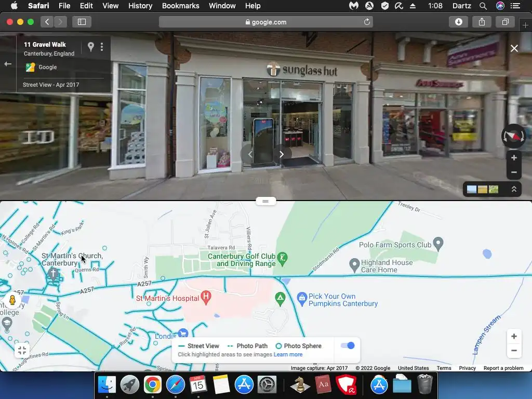Open Pick Your Own Pumpkins Canterbury marker
Screen dimensions: 532x399
(302, 299)
